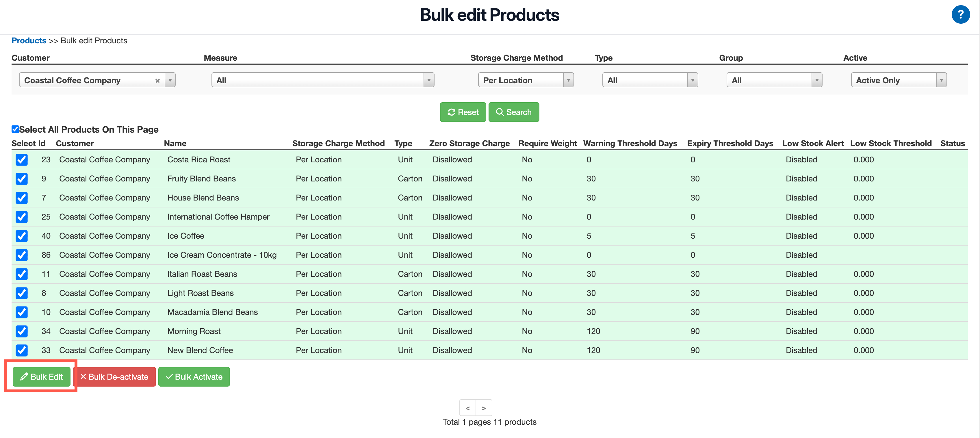Expand the Measure dropdown

coord(429,80)
